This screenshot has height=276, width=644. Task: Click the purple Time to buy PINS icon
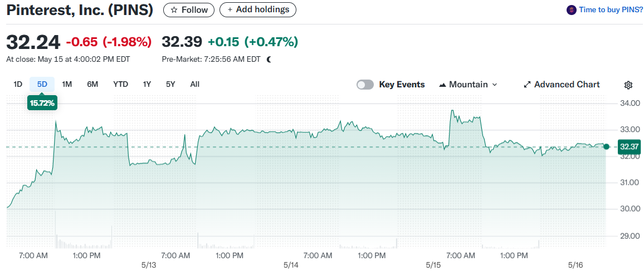coord(571,10)
